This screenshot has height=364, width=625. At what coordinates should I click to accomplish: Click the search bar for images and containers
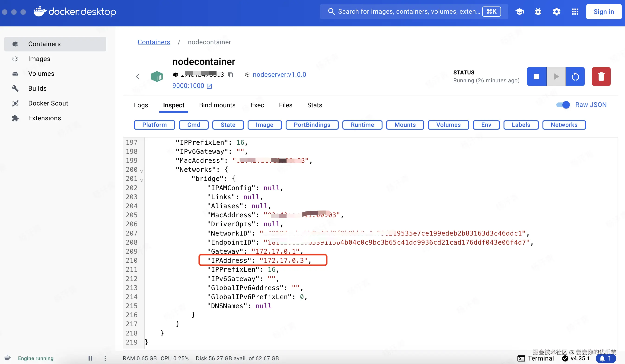[x=407, y=12]
